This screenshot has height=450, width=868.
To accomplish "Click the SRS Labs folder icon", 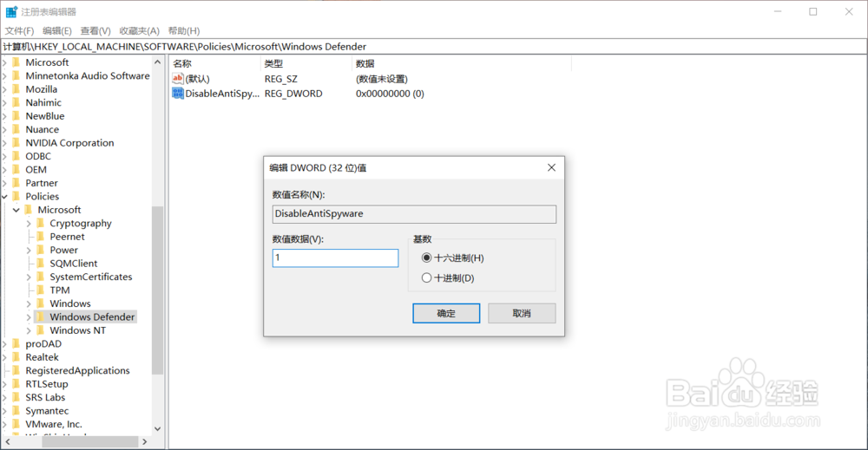I will pos(16,397).
